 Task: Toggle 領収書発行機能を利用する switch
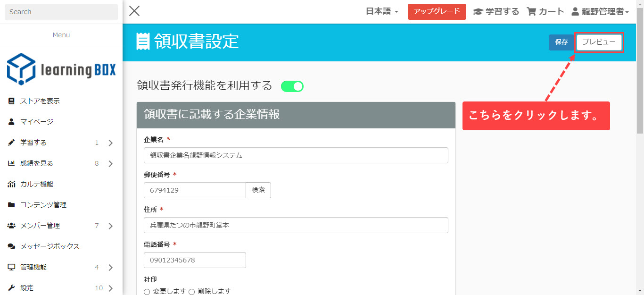tap(292, 86)
